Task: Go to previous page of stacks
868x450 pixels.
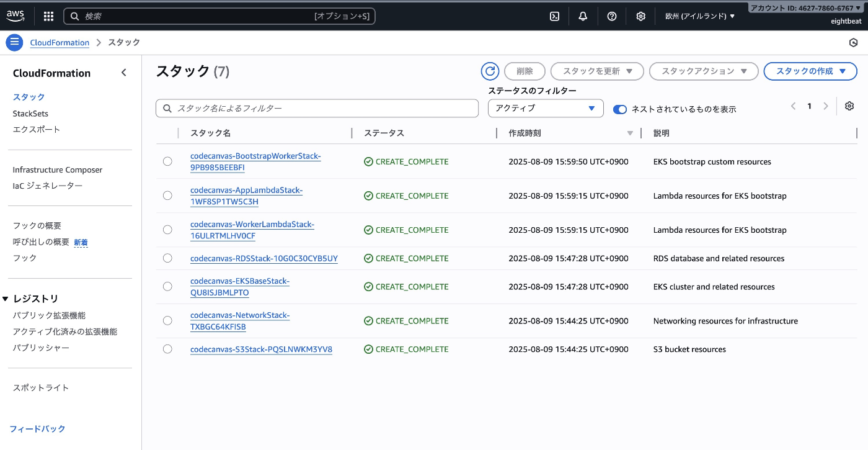Action: point(793,106)
